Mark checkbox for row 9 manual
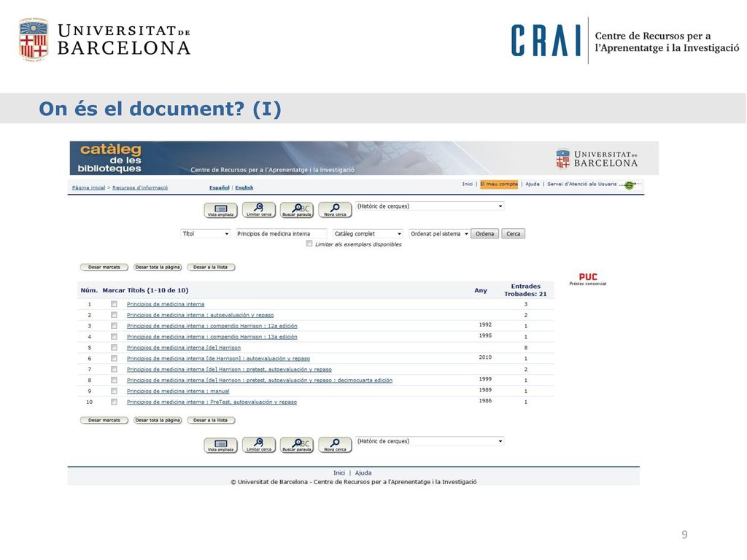Viewport: 747px width, 560px height. pos(114,391)
